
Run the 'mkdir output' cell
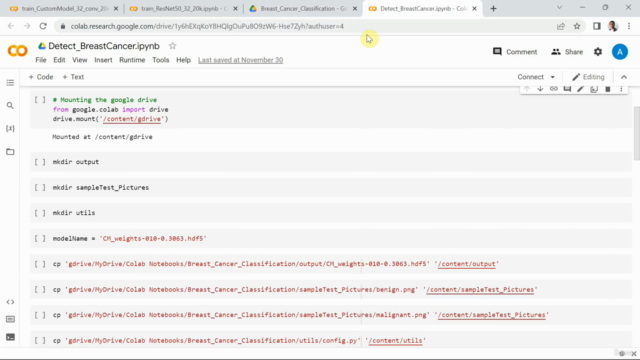click(x=40, y=162)
